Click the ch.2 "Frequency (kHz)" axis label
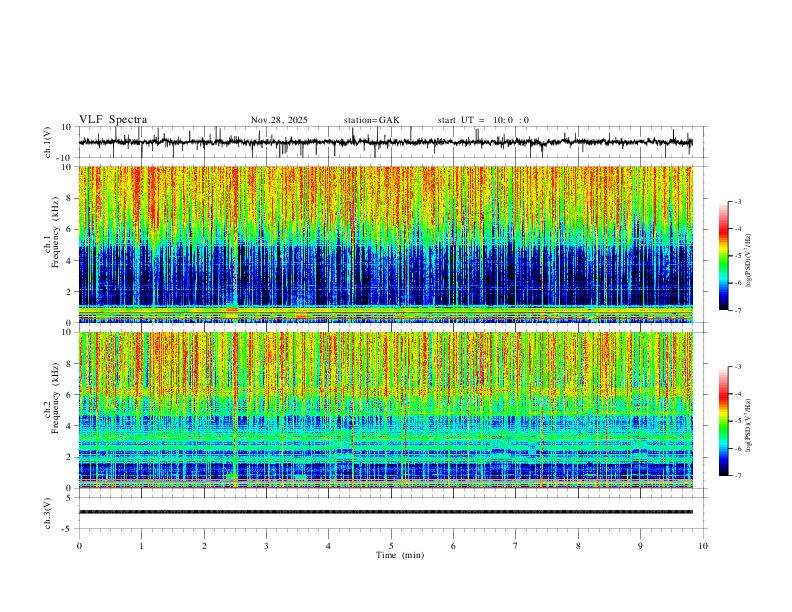This screenshot has width=792, height=612. click(x=55, y=398)
